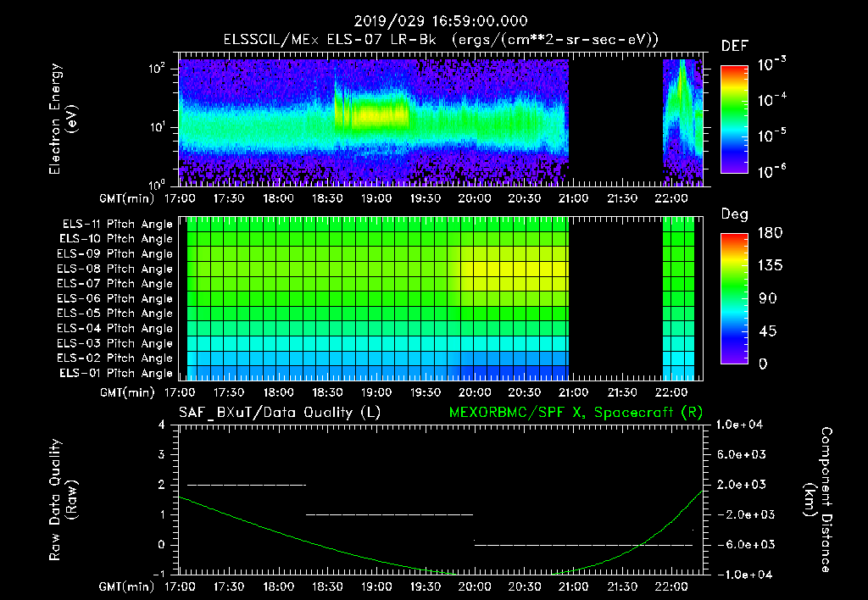868x600 pixels.
Task: Click the white data quality line at level 2
Action: coord(247,485)
